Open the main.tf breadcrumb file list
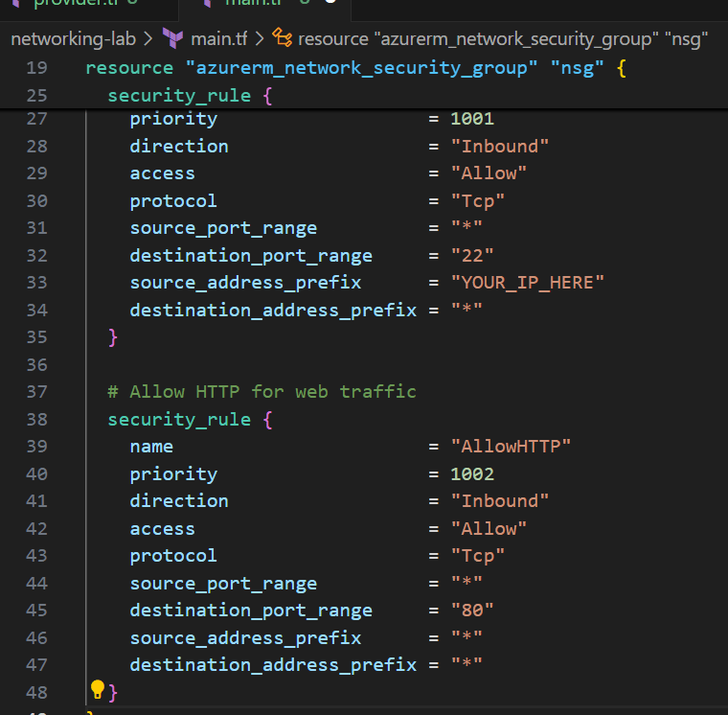 click(x=218, y=39)
